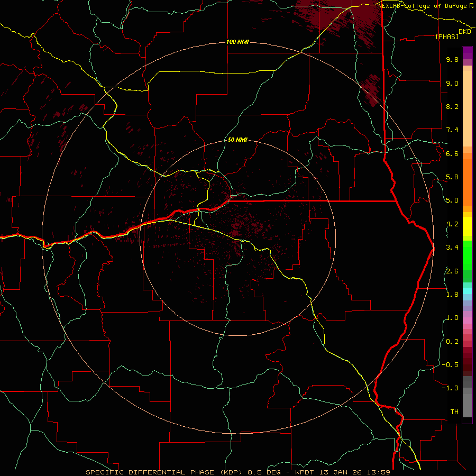
Task: Click the 13 JAN 26 date in the caption
Action: [x=340, y=472]
